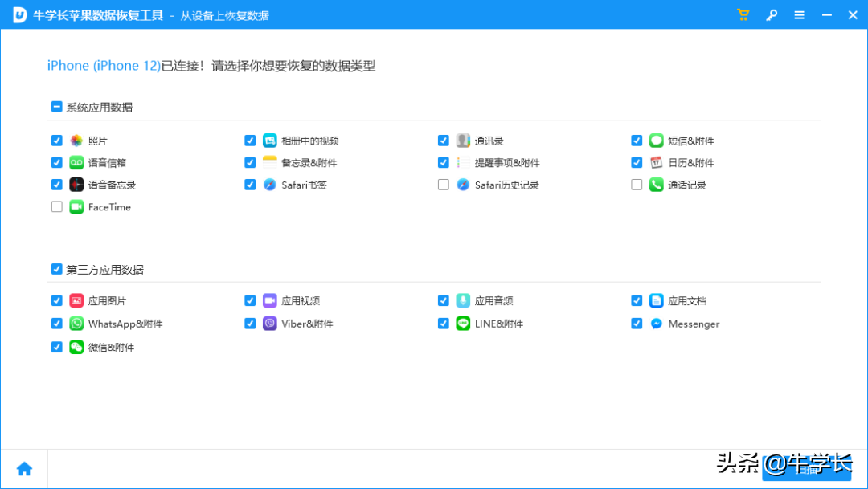Click the shopping cart icon in title bar
Image resolution: width=868 pixels, height=489 pixels.
point(743,15)
